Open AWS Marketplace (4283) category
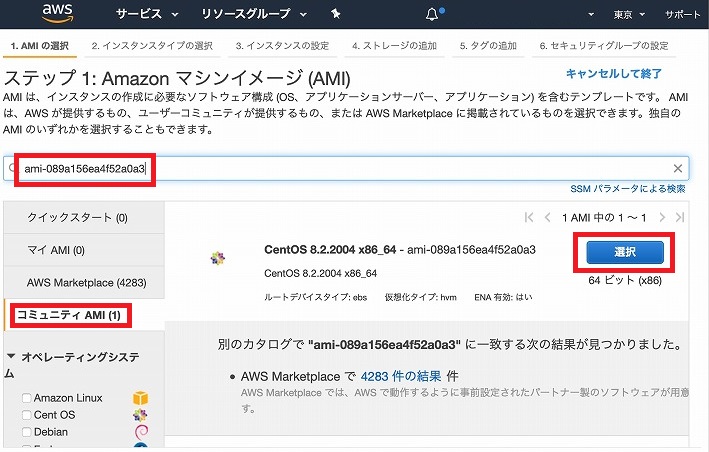Screen dimensions: 709x452 click(84, 282)
